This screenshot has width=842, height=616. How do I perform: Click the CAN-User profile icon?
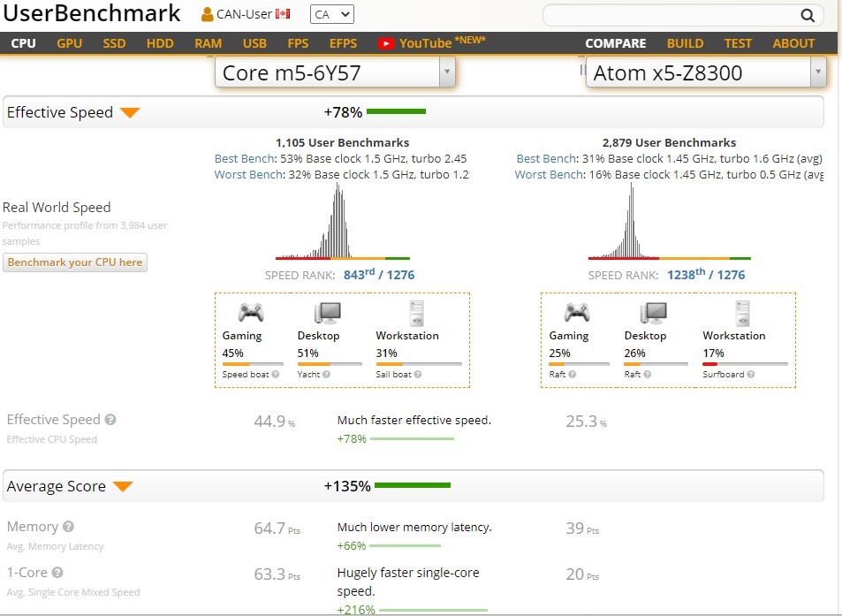click(x=207, y=14)
